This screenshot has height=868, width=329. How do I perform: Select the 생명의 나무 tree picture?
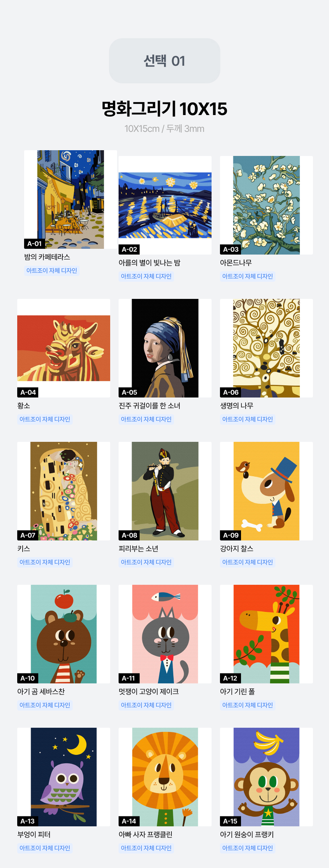click(x=266, y=348)
